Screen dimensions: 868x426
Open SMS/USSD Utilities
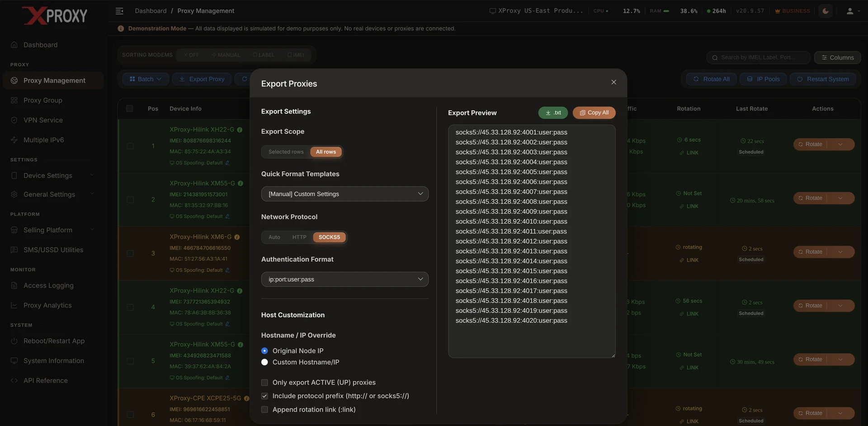(53, 250)
